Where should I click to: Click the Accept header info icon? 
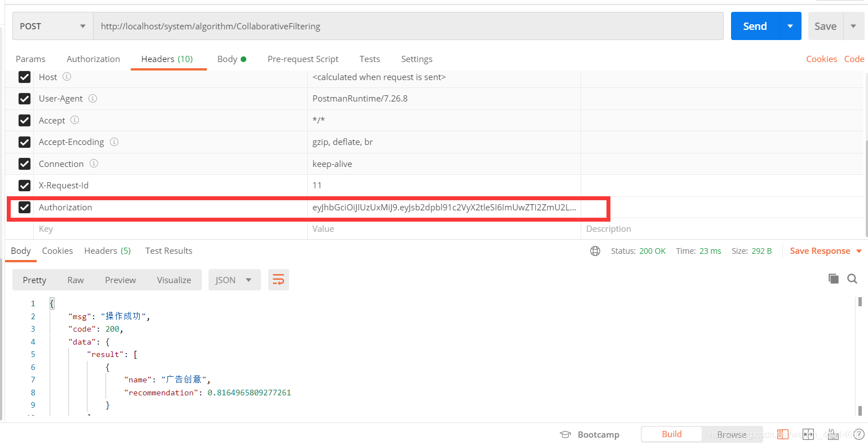pyautogui.click(x=74, y=120)
